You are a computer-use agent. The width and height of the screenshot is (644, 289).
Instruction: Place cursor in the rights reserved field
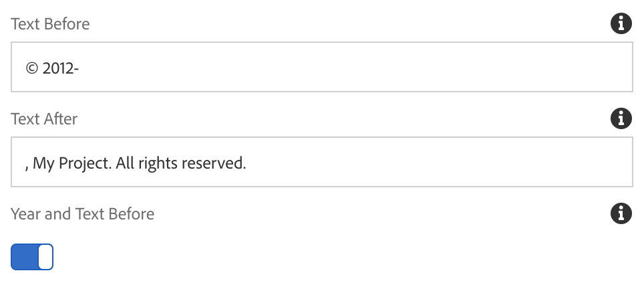click(321, 162)
